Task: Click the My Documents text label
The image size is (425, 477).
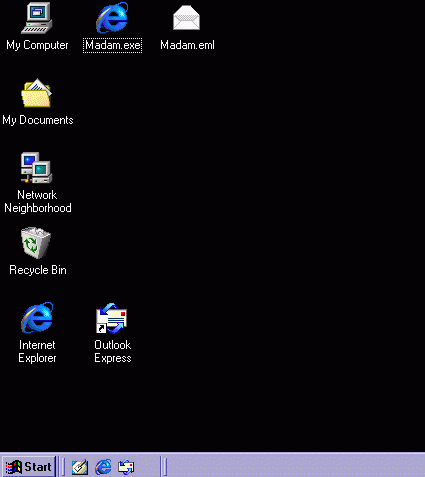Action: coord(38,120)
